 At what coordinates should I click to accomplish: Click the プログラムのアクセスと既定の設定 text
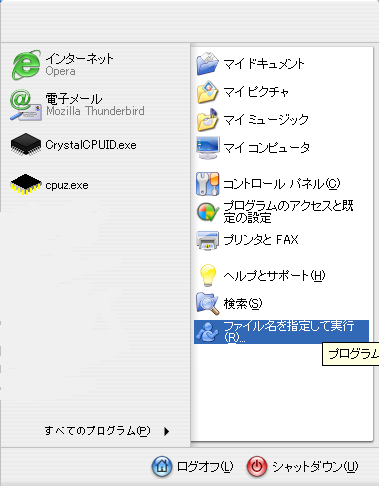coord(288,212)
